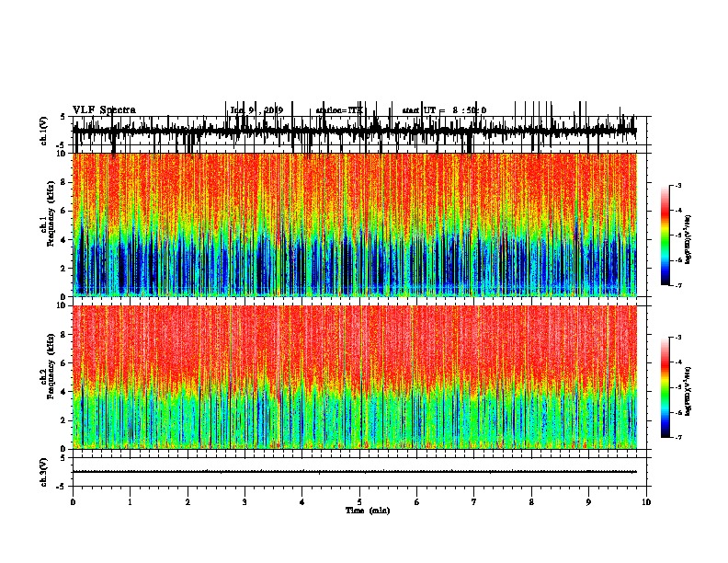Click the "6" kHz tick of ch.2 spectrogram
The width and height of the screenshot is (728, 563).
point(64,363)
